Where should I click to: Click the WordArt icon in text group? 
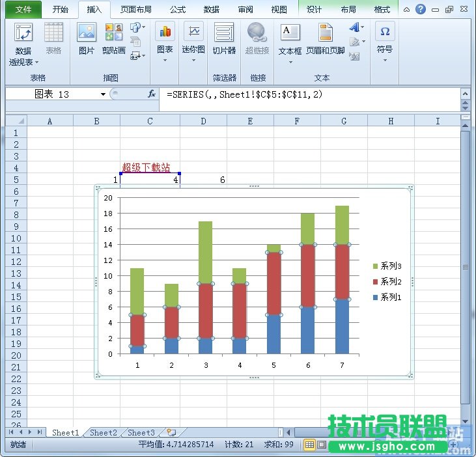tap(355, 27)
